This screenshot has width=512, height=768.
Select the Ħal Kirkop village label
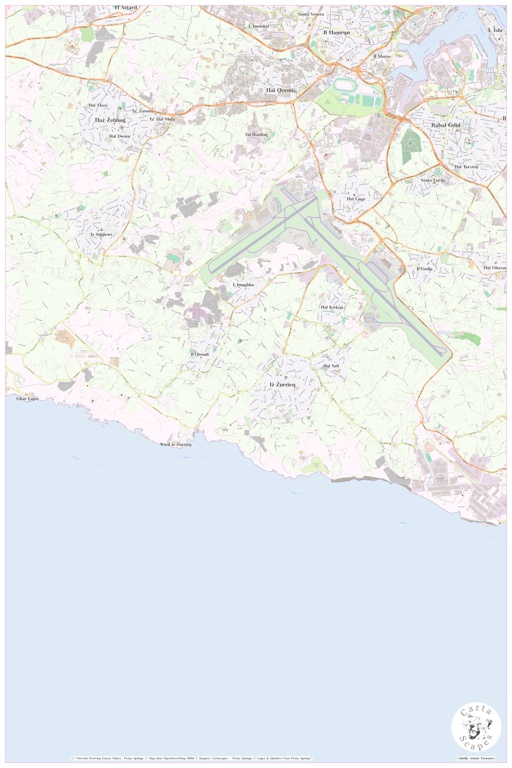(x=332, y=307)
